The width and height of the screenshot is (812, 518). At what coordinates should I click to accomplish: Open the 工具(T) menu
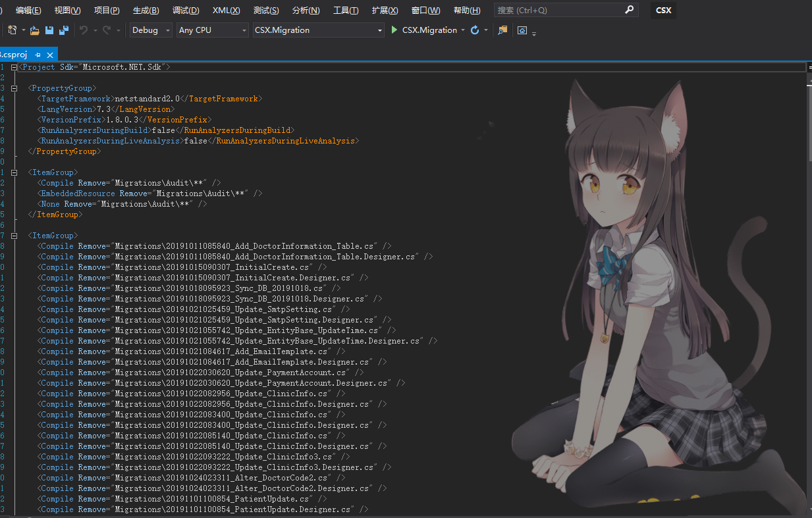coord(346,11)
